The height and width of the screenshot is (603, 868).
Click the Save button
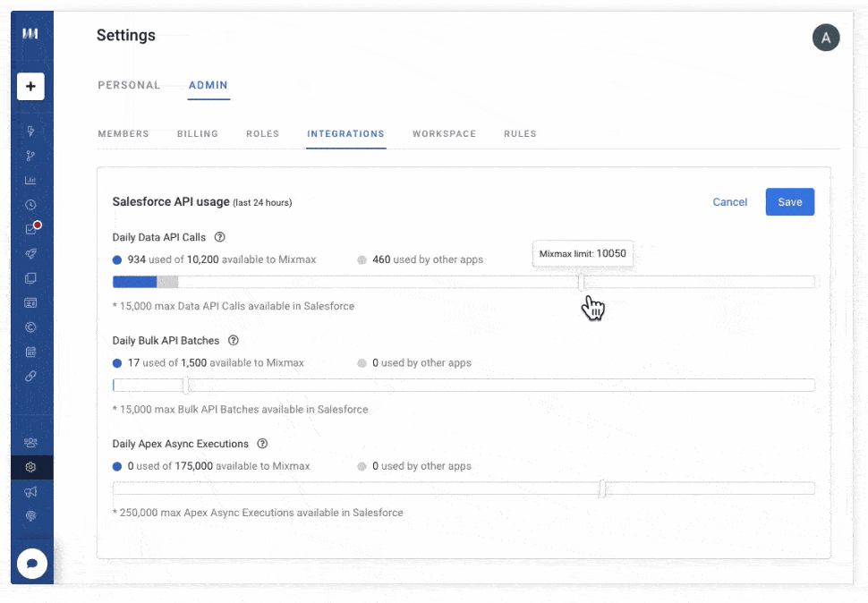click(x=790, y=202)
